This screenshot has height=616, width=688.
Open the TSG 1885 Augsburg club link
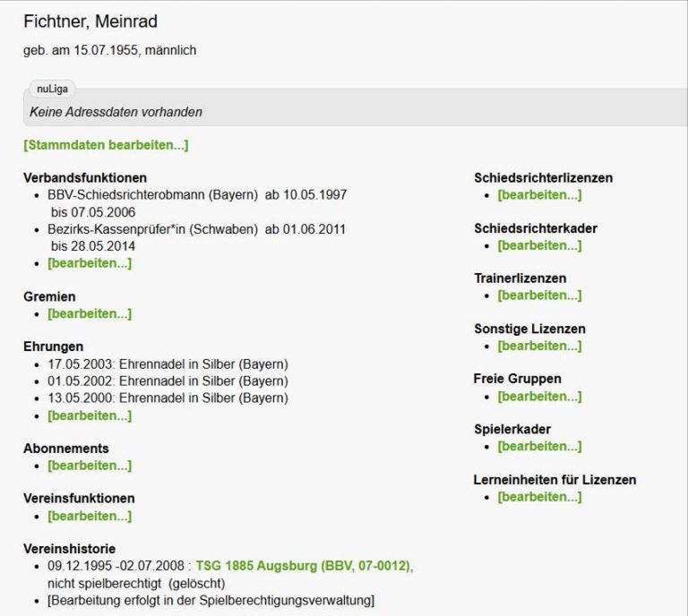pos(304,566)
